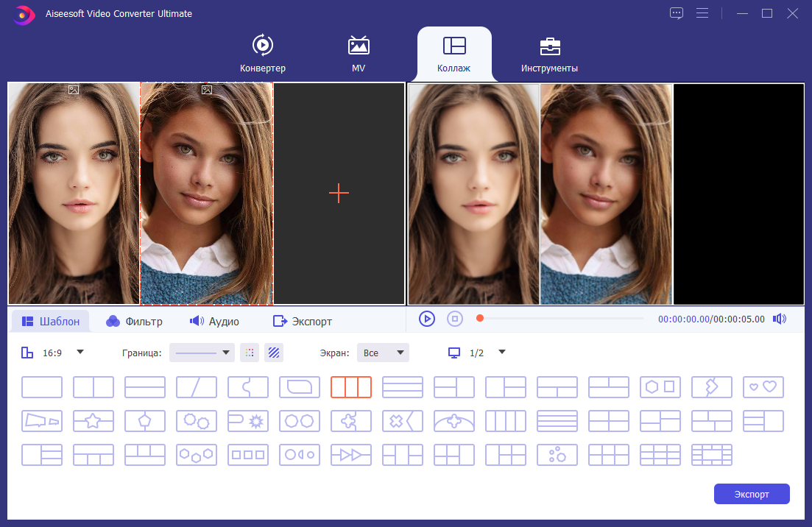
Task: Select the three-column template currently highlighted
Action: click(x=351, y=386)
